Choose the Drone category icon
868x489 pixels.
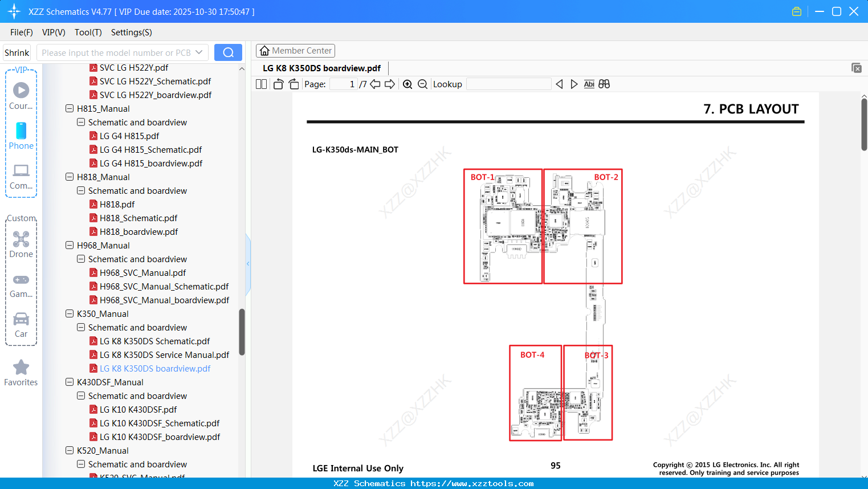click(x=21, y=244)
